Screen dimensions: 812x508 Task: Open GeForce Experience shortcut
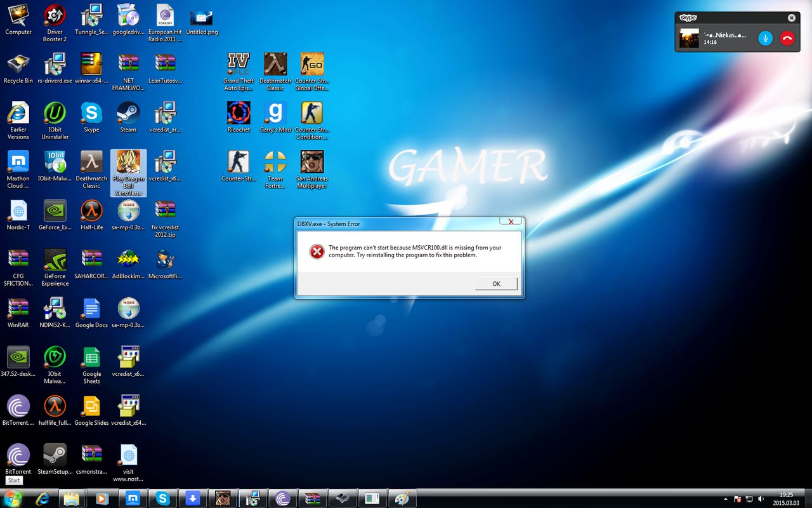point(55,267)
